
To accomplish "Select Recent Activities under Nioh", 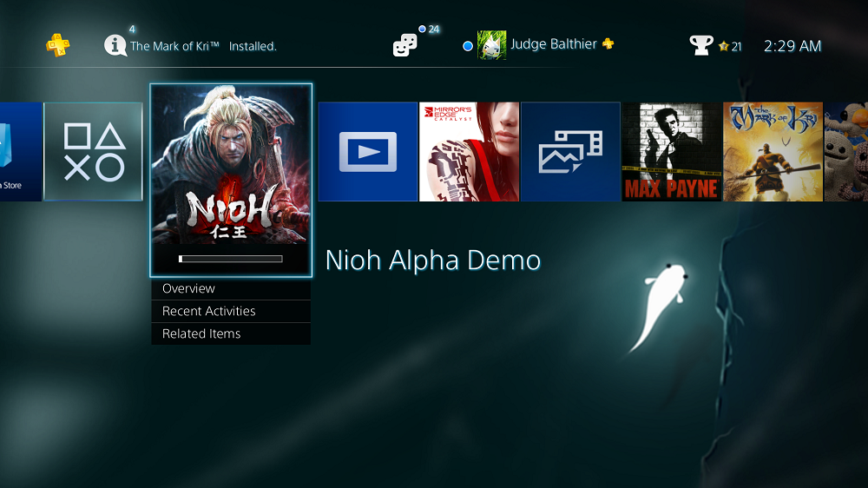I will [x=231, y=312].
